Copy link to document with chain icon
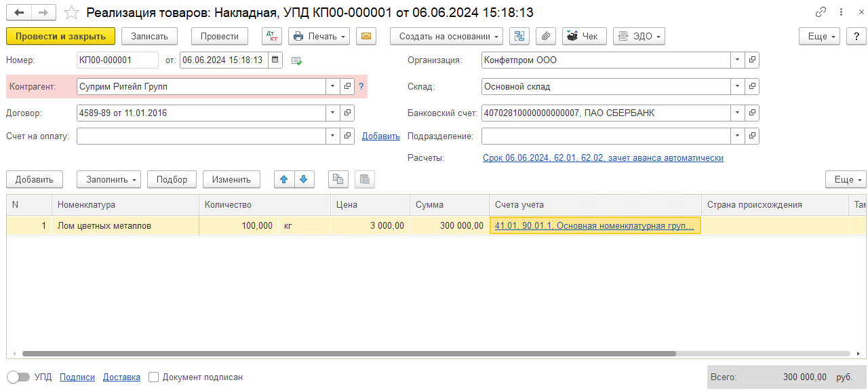The width and height of the screenshot is (868, 391). tap(821, 12)
